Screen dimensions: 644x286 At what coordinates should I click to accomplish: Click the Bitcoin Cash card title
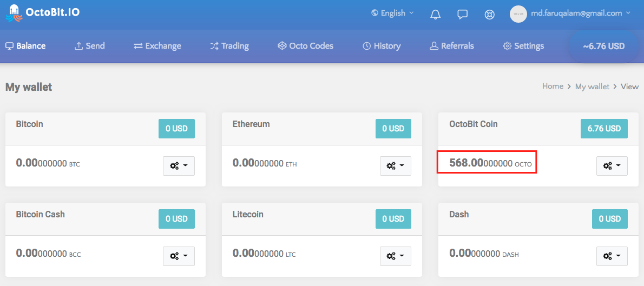(40, 214)
